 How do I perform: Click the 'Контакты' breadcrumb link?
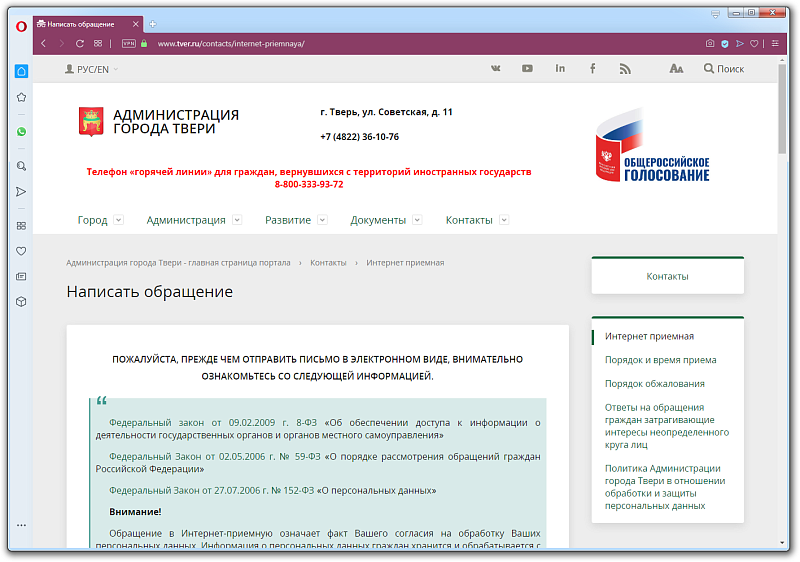328,263
